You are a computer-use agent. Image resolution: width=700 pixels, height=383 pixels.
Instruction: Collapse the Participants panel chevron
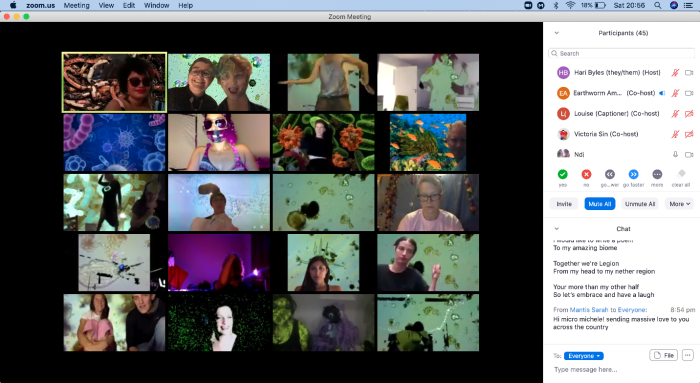click(x=557, y=33)
